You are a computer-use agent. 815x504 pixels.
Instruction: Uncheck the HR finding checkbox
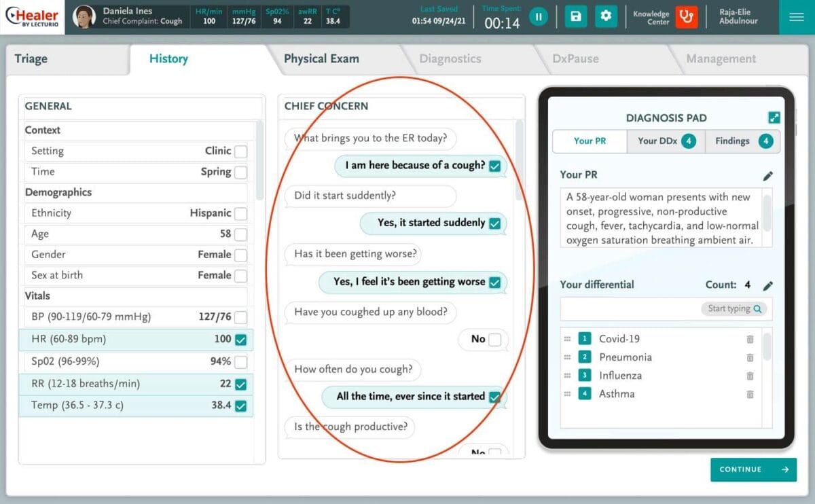point(241,339)
